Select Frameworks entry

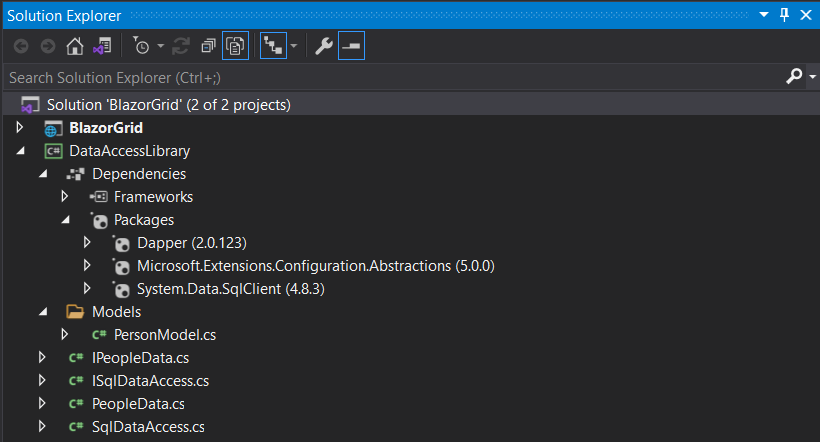coord(153,197)
